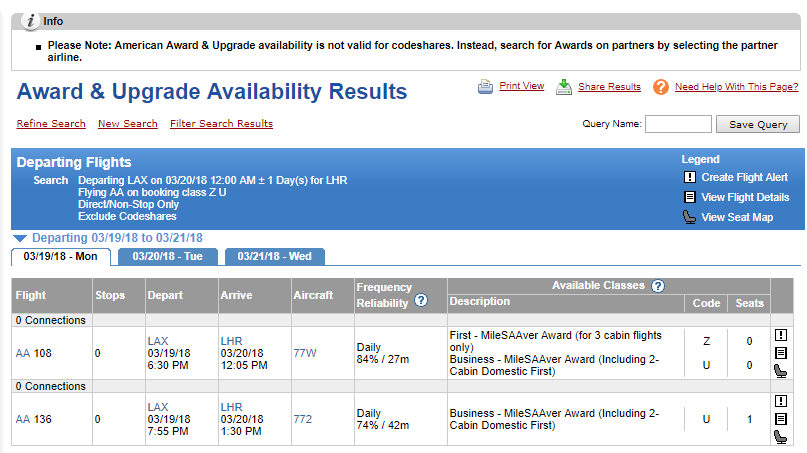The image size is (807, 453).
Task: Open the Print View link
Action: (522, 86)
